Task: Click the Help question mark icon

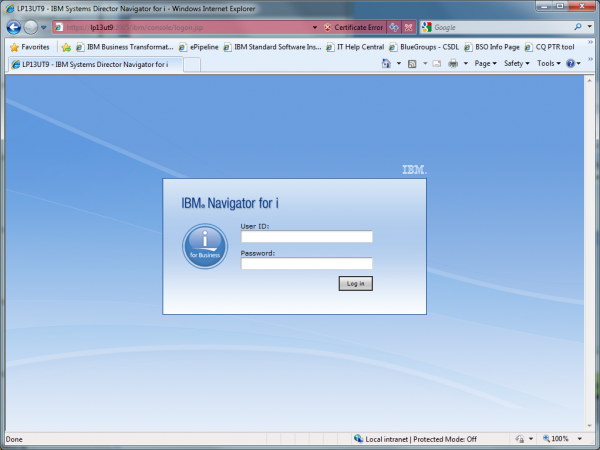Action: (x=570, y=64)
